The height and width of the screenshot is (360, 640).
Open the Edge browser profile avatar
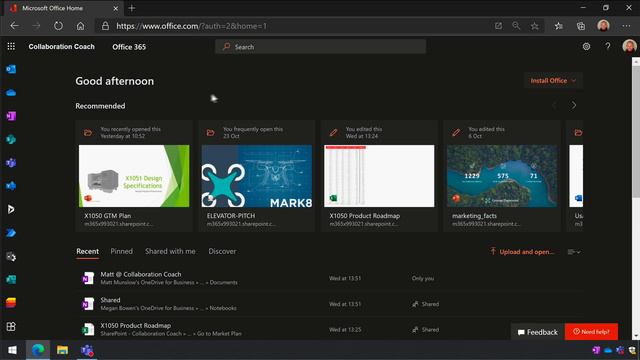coord(603,26)
